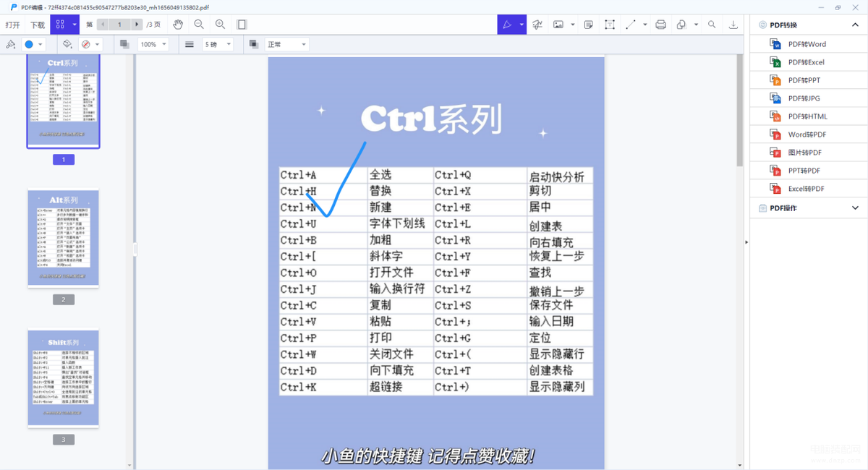
Task: Open the line tool dropdown arrow
Action: pos(645,25)
